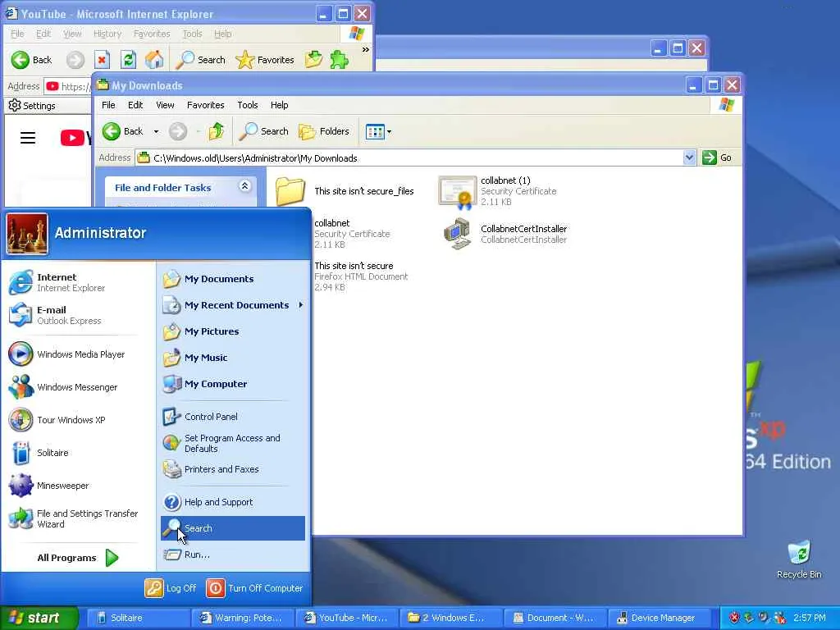Launch Solitaire from Start menu
This screenshot has height=630, width=840.
(39, 453)
